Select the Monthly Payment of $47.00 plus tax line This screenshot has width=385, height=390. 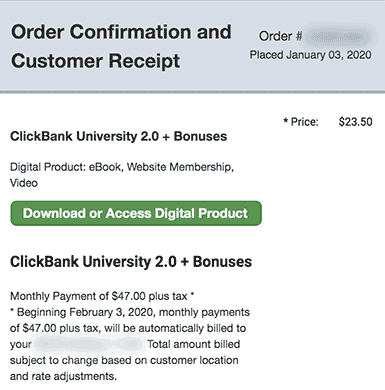102,296
